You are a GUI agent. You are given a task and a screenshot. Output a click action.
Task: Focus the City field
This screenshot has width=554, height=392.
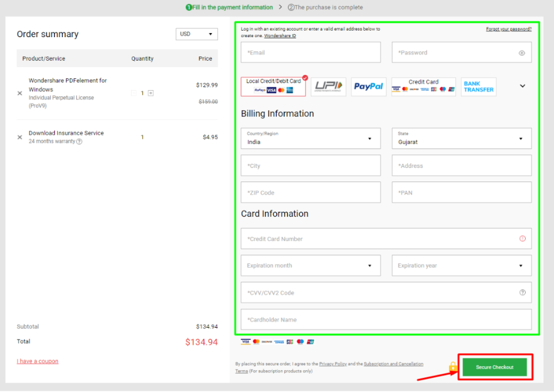tap(310, 165)
